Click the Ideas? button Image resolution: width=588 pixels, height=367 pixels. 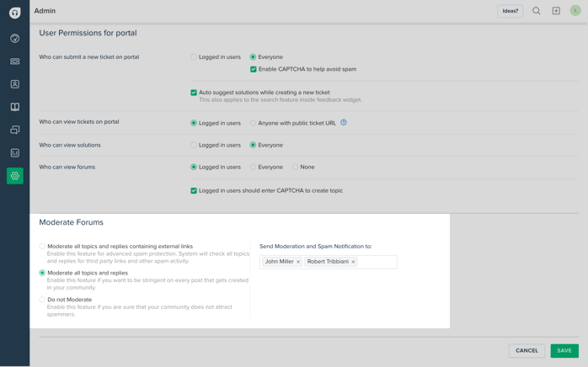510,11
